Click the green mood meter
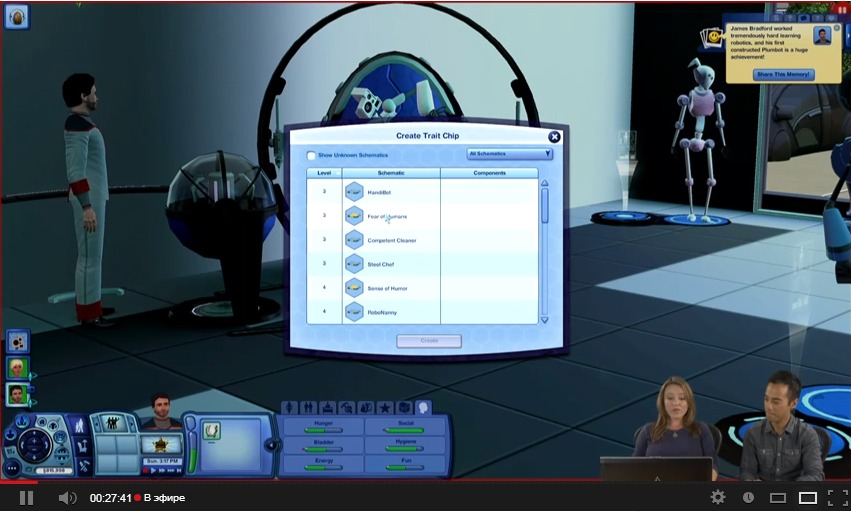851x512 pixels. coord(192,450)
